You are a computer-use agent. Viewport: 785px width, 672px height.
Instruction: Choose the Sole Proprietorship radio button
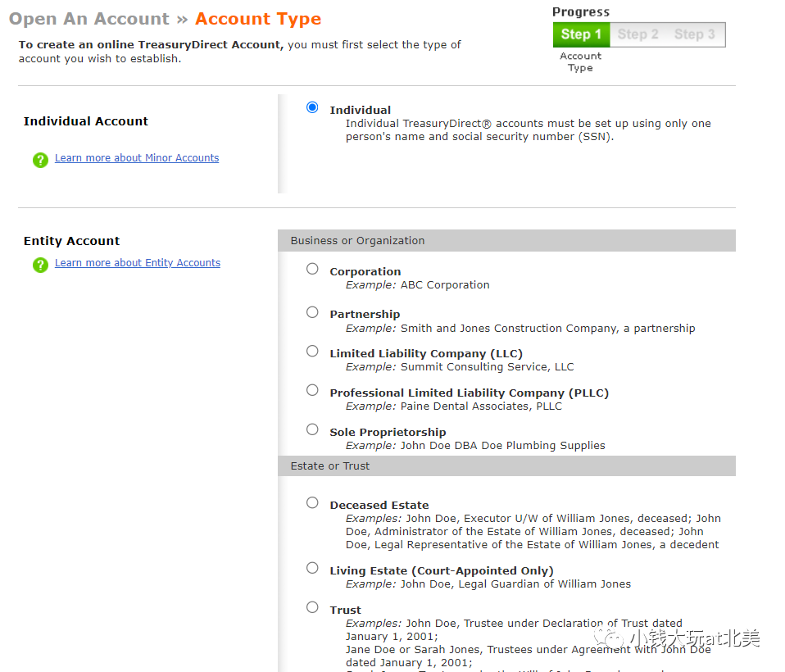point(312,429)
